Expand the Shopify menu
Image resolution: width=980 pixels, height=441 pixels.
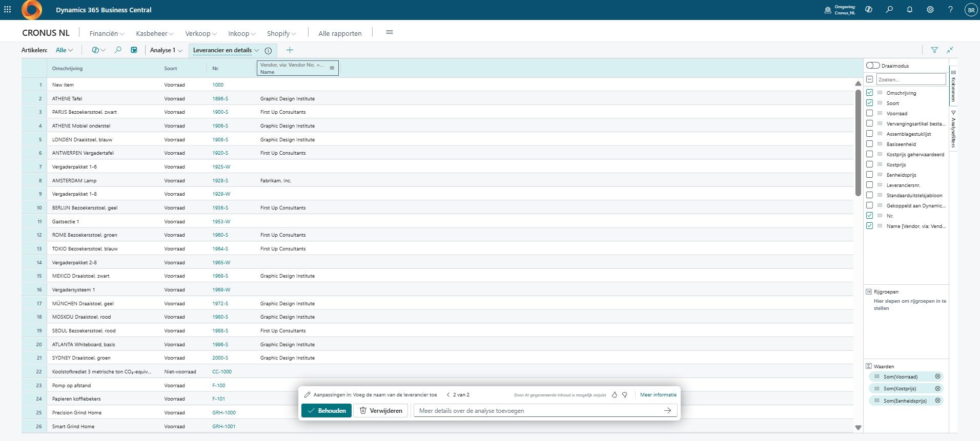pos(281,34)
